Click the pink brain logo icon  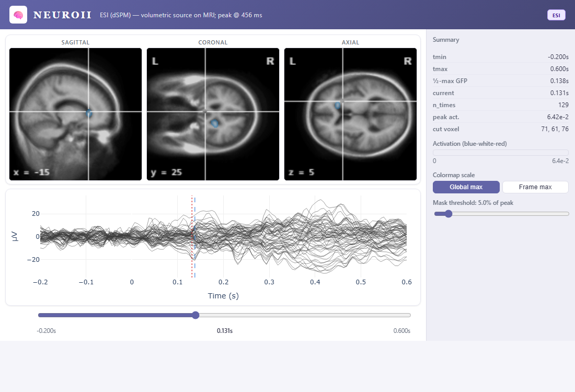click(x=18, y=15)
